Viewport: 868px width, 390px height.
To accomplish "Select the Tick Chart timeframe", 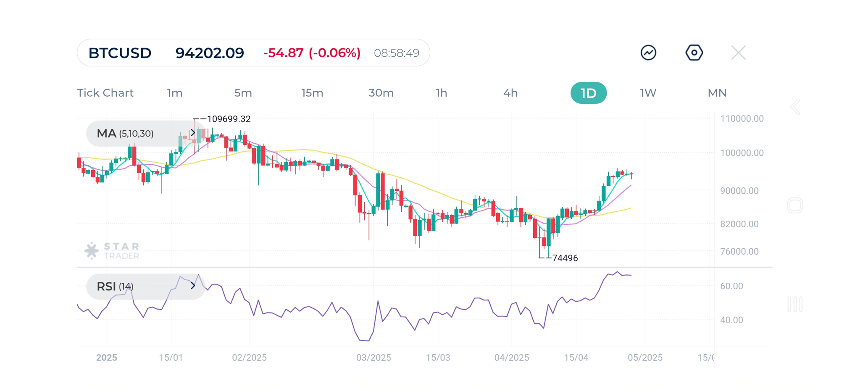I will coord(105,93).
